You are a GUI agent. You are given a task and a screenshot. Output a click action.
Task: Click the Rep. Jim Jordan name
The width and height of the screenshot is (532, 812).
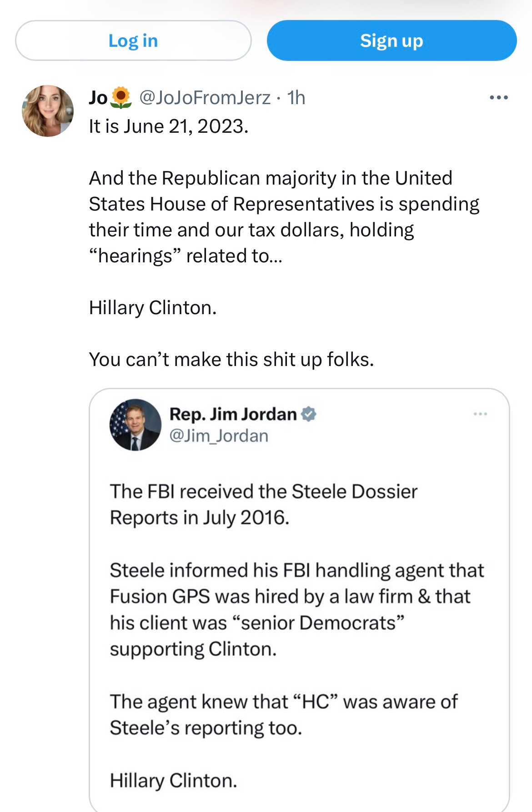[233, 414]
